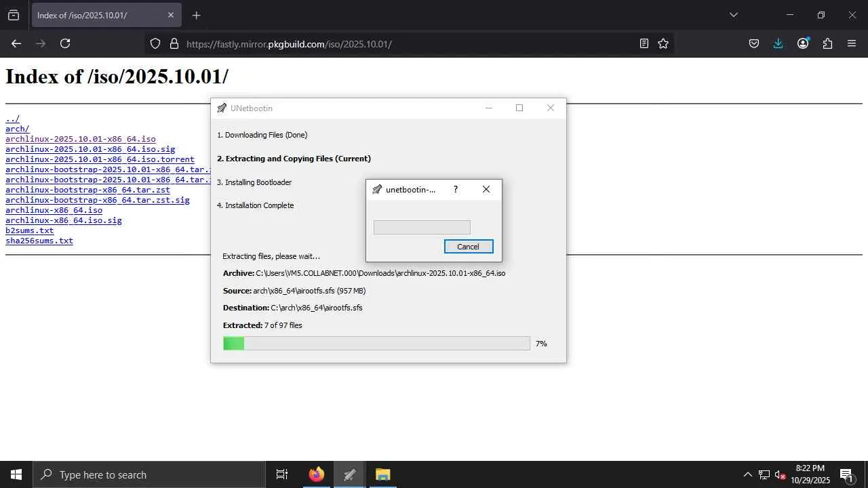
Task: Click the small dialog's empty progress bar
Action: click(422, 227)
